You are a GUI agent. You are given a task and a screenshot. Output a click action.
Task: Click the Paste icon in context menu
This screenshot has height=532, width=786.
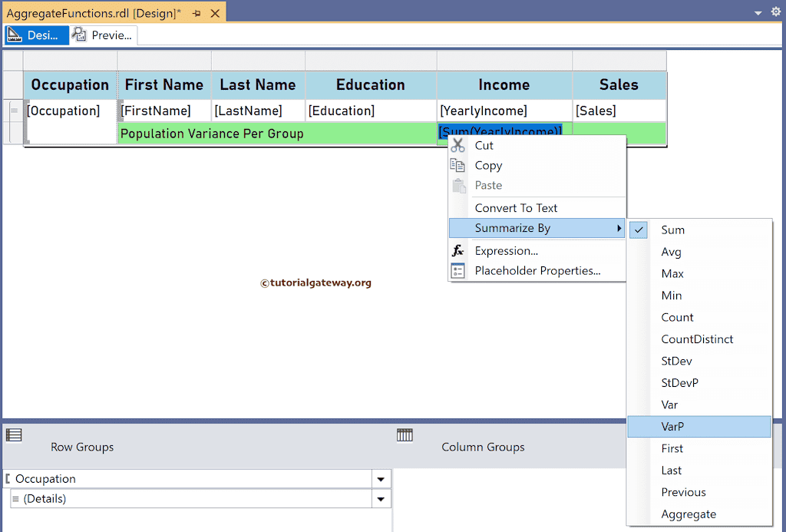pos(458,185)
